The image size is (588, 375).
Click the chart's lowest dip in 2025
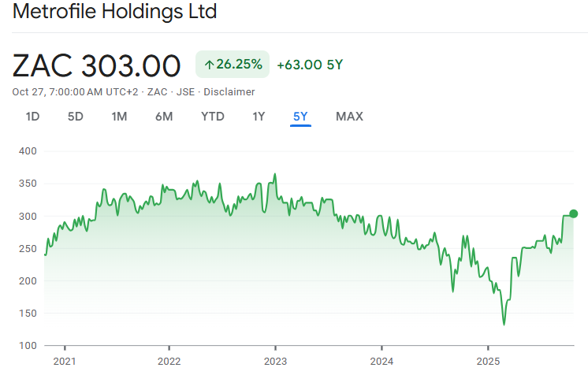[504, 324]
